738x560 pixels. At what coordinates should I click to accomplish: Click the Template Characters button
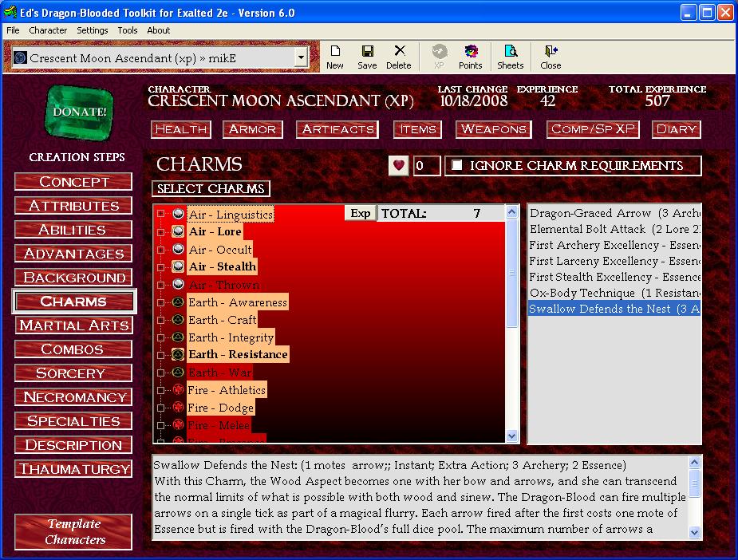(x=74, y=532)
